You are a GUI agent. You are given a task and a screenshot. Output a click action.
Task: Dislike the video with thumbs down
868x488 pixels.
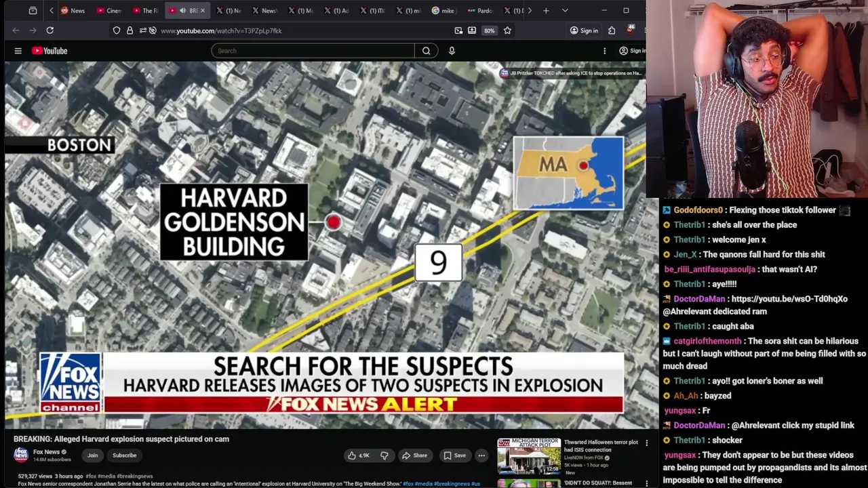384,455
